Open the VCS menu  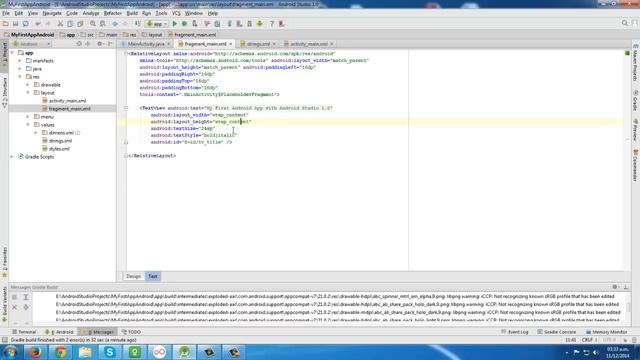(176, 13)
